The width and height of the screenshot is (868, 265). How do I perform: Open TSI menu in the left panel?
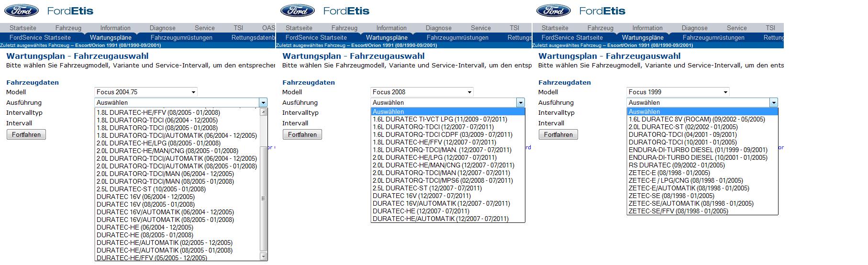(238, 28)
